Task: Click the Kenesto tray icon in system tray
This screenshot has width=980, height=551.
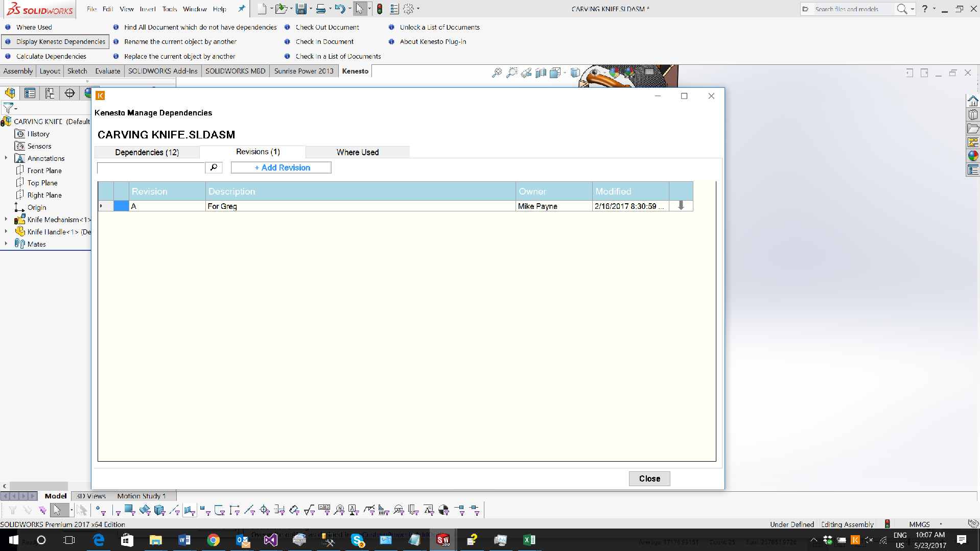Action: pyautogui.click(x=855, y=540)
